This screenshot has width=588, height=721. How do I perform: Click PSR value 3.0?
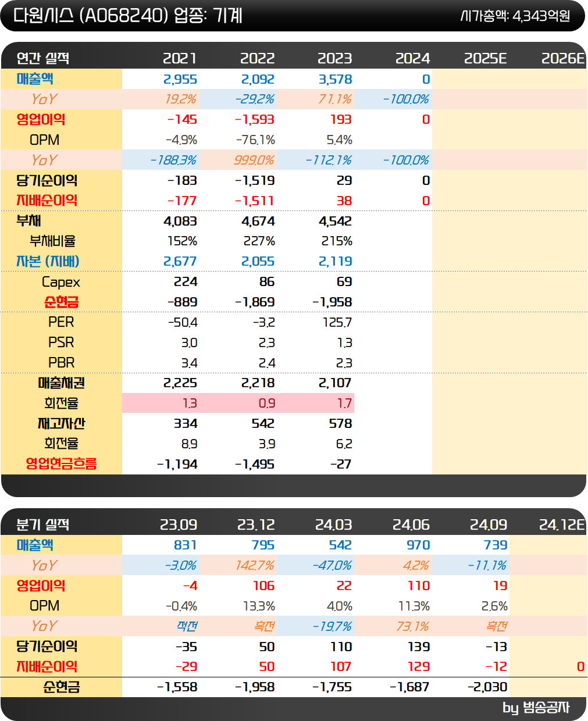(x=190, y=342)
